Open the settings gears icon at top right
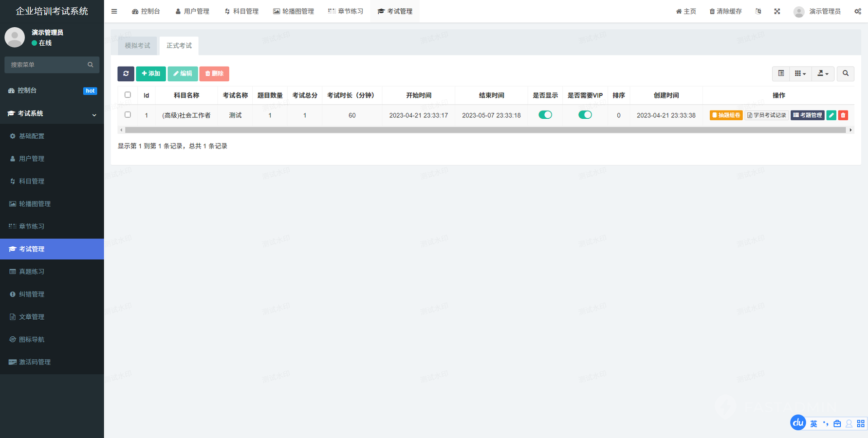The image size is (868, 438). [857, 11]
